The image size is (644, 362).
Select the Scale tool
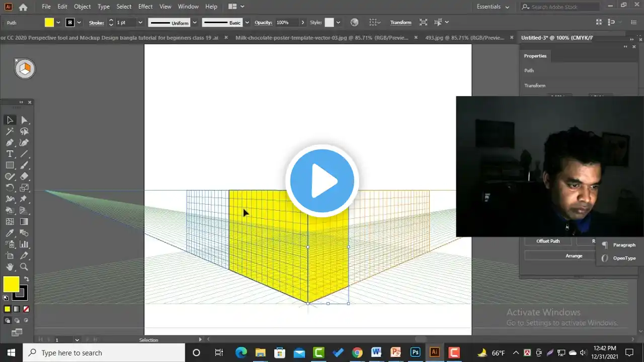tap(24, 188)
